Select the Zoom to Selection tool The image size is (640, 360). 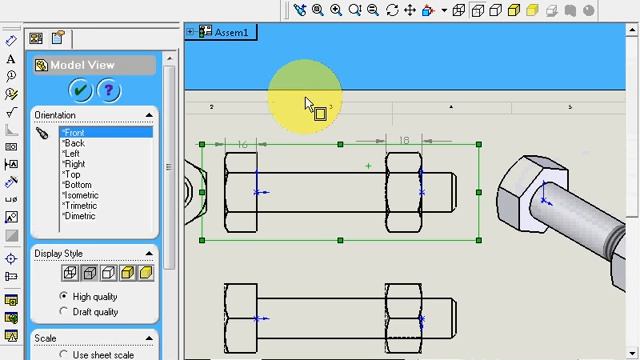(x=373, y=10)
